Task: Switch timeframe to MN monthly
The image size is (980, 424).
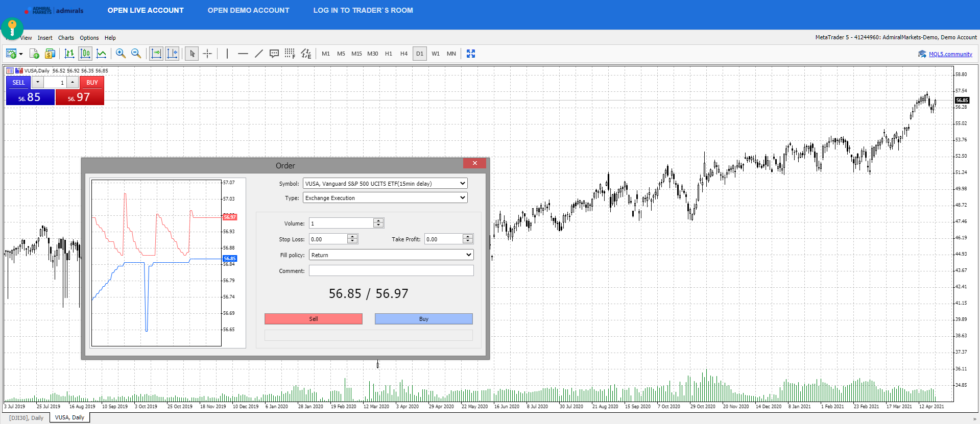Action: [451, 54]
